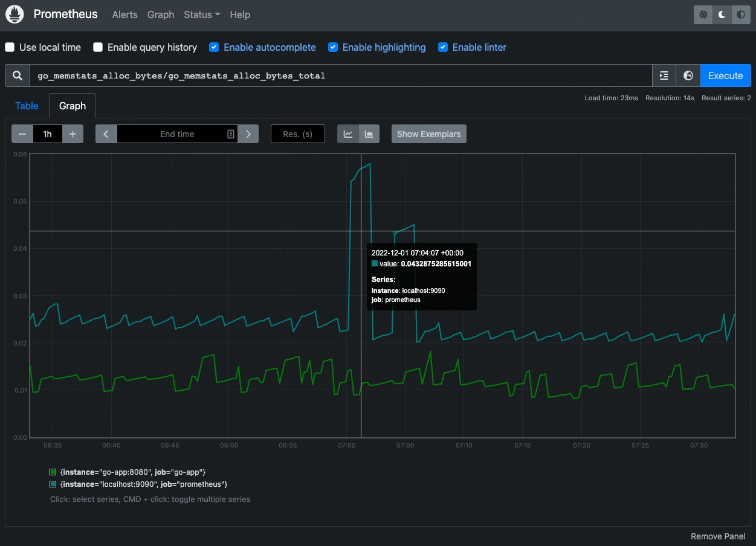Open the Help page
The image size is (756, 546).
pos(240,14)
